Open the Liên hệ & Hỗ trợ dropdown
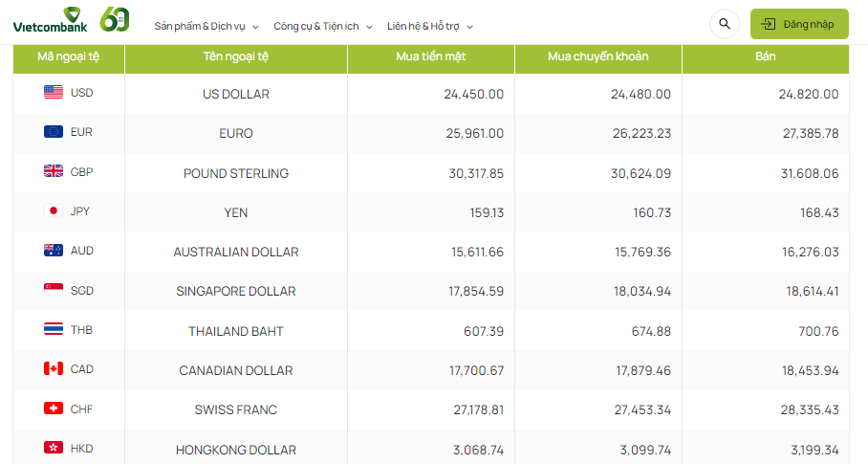This screenshot has width=868, height=464. click(429, 26)
